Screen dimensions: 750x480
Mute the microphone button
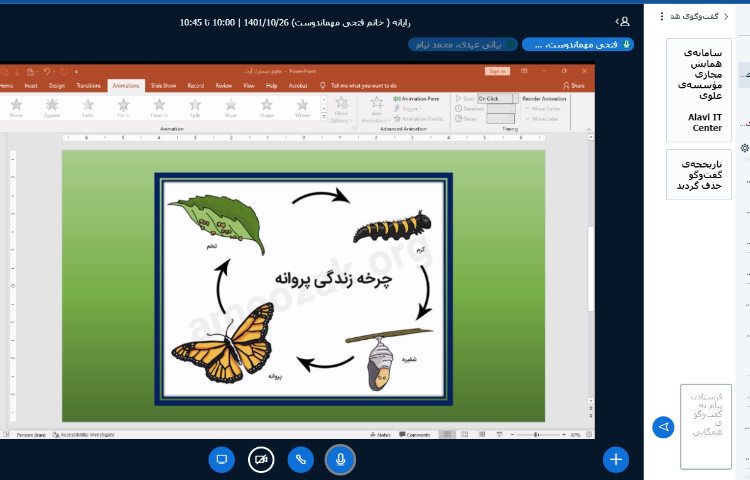click(341, 459)
